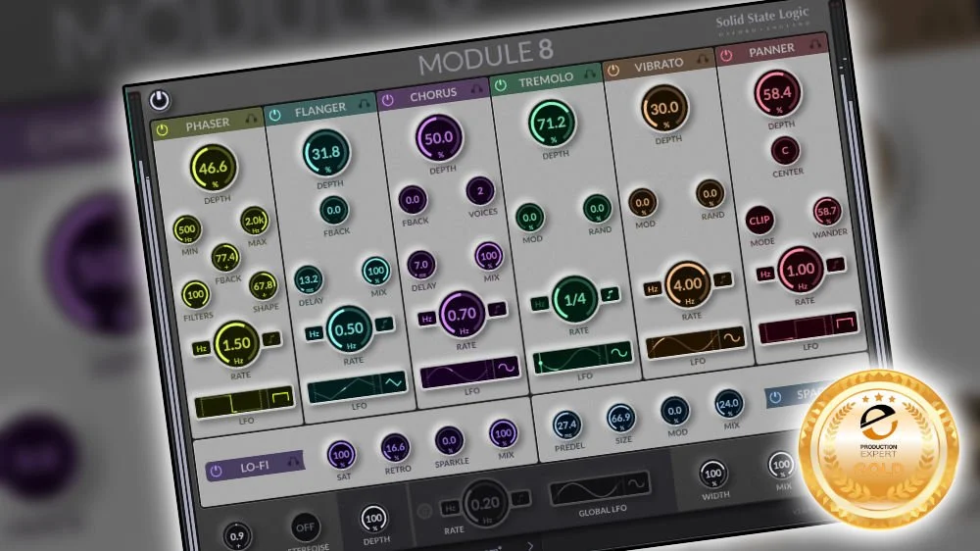Click the Panner CLIP mode button

pyautogui.click(x=759, y=221)
